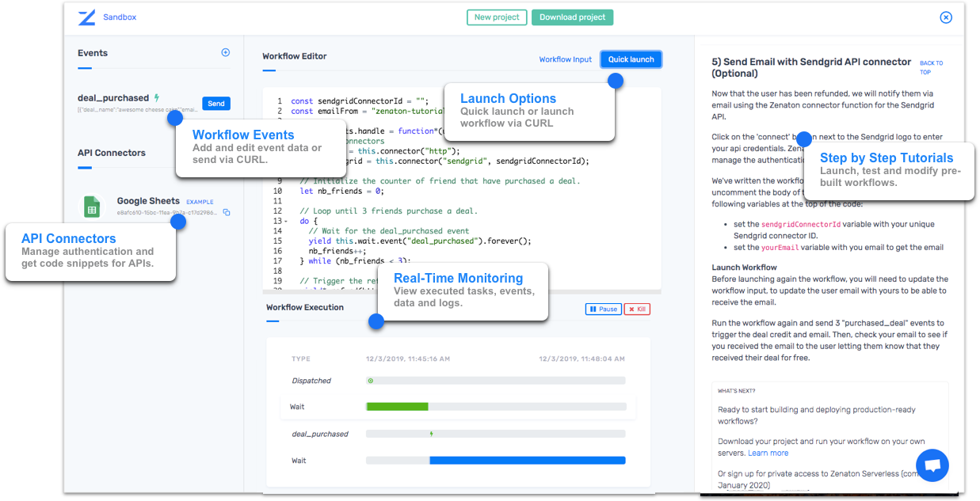Click the deal_purchased event marker in timeline
980x501 pixels.
point(431,434)
